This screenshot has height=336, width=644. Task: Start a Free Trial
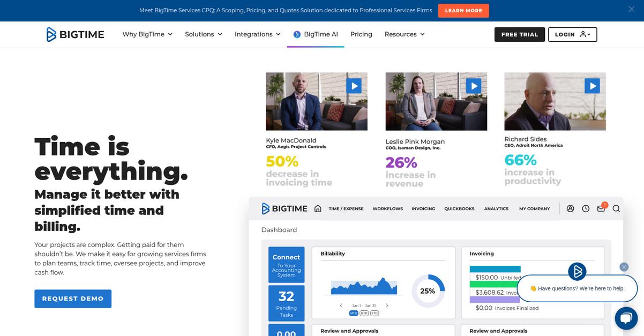[520, 34]
